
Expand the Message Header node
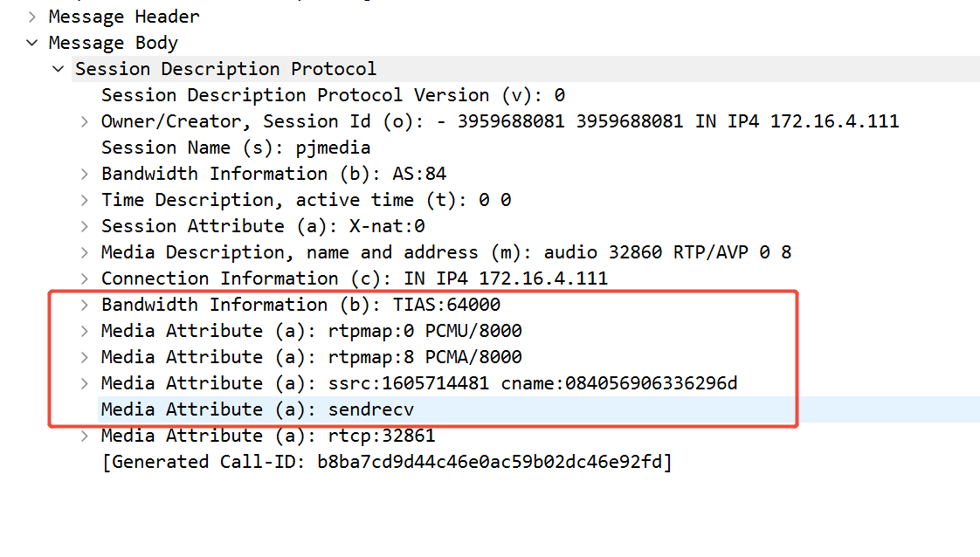click(31, 17)
